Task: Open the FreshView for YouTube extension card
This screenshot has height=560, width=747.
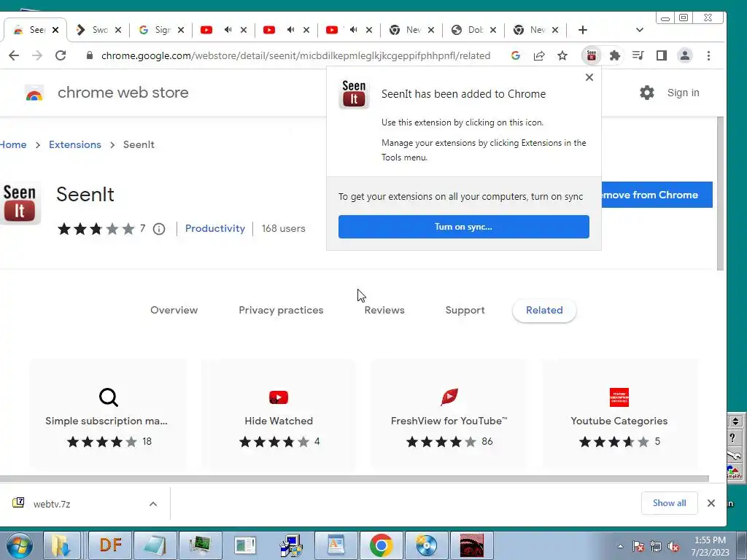Action: [x=449, y=413]
